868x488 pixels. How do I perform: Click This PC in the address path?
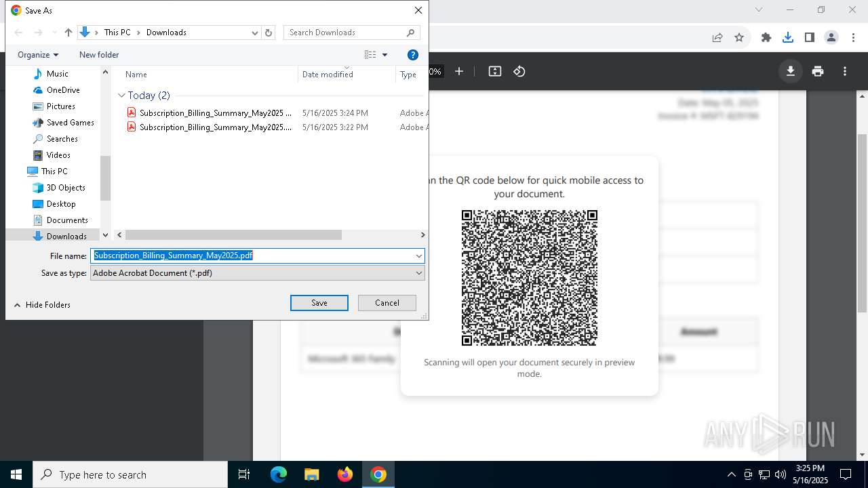117,33
